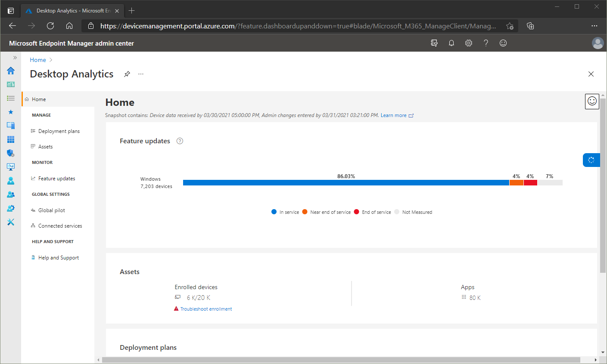607x364 pixels.
Task: Open the user account avatar
Action: point(598,43)
